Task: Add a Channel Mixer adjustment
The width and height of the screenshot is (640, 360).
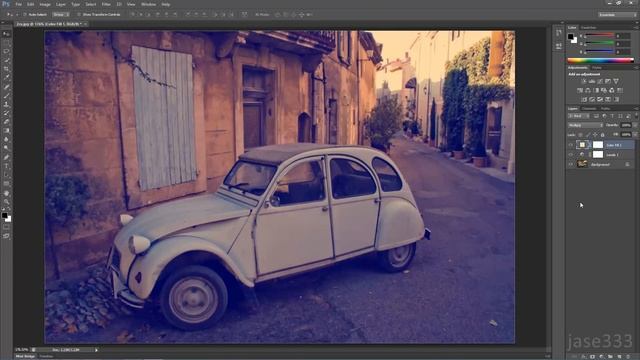Action: [x=612, y=90]
